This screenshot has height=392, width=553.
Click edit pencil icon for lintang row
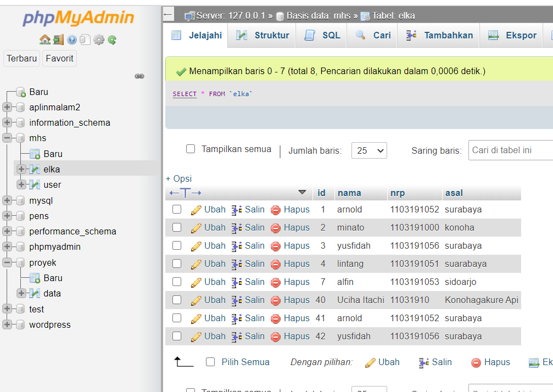click(x=196, y=264)
